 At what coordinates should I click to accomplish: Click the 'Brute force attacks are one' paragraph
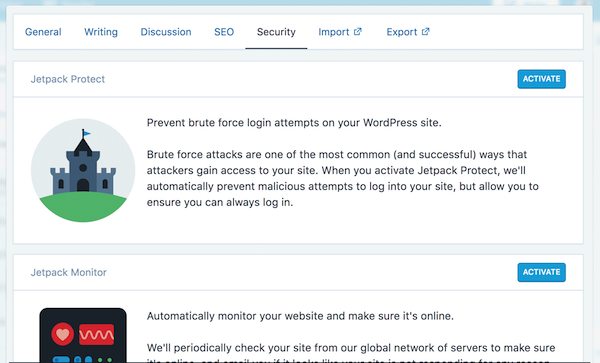pos(342,178)
